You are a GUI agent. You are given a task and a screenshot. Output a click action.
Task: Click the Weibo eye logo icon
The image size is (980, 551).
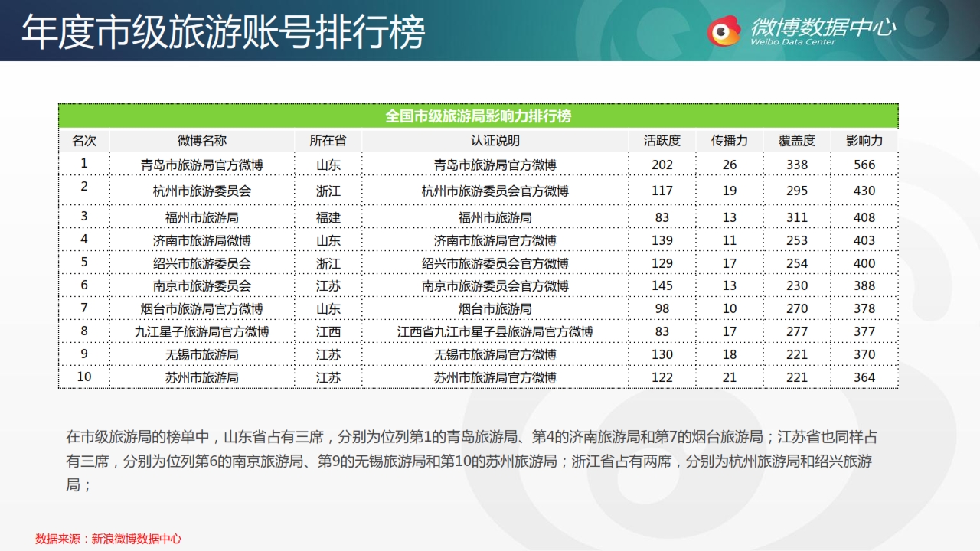tap(724, 31)
